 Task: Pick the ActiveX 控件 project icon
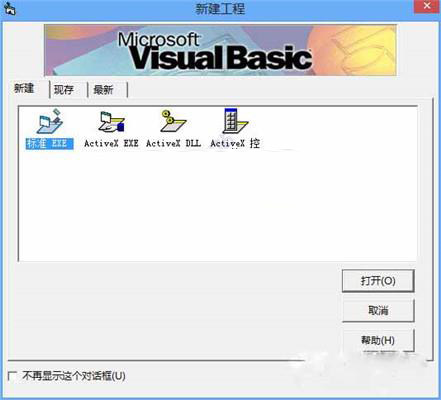point(235,121)
